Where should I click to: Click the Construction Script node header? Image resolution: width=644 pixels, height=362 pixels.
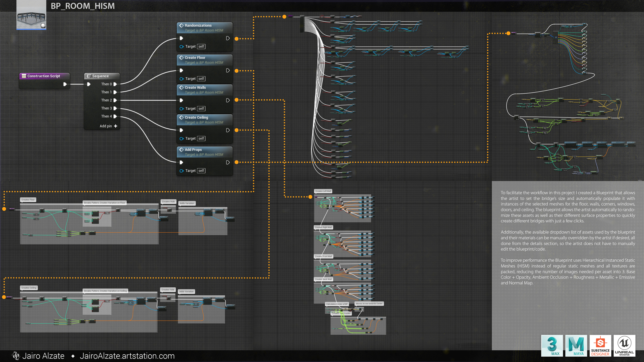click(44, 76)
